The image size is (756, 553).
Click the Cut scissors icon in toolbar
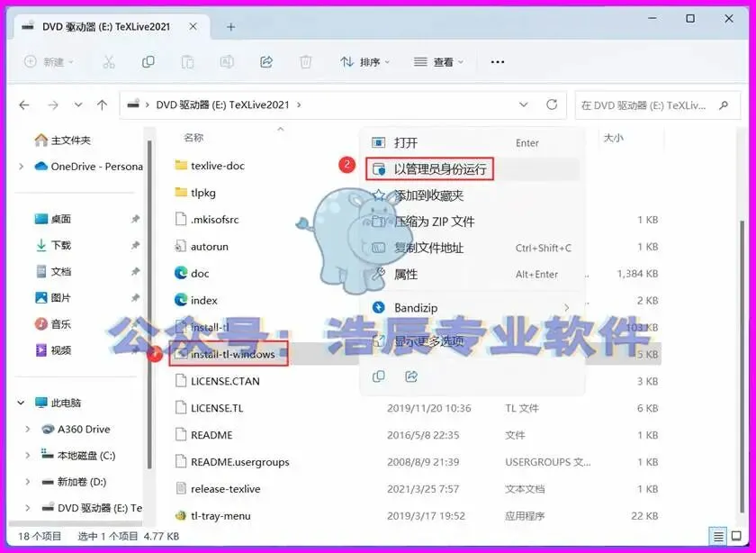[x=109, y=62]
